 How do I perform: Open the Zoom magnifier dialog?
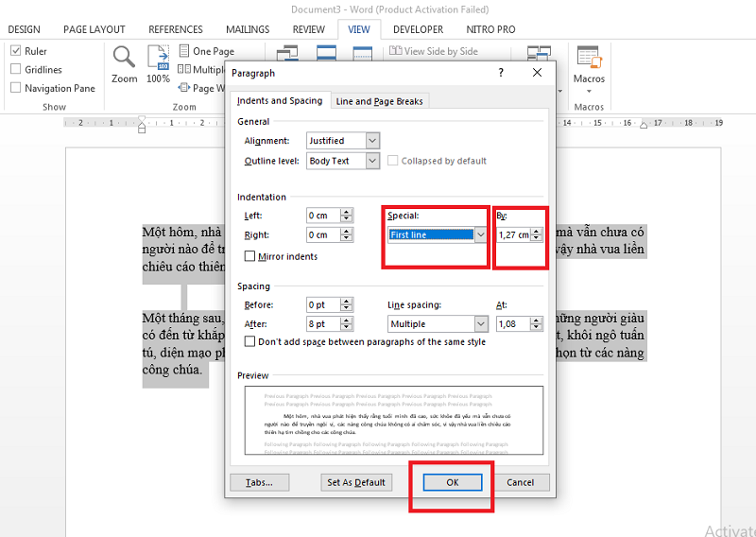pos(124,65)
